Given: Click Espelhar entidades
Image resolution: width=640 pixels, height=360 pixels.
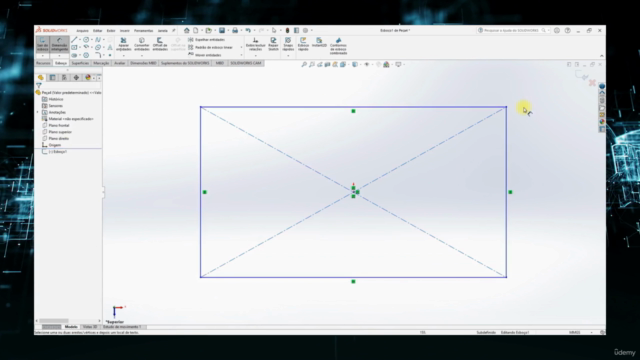Looking at the screenshot, I should (207, 40).
